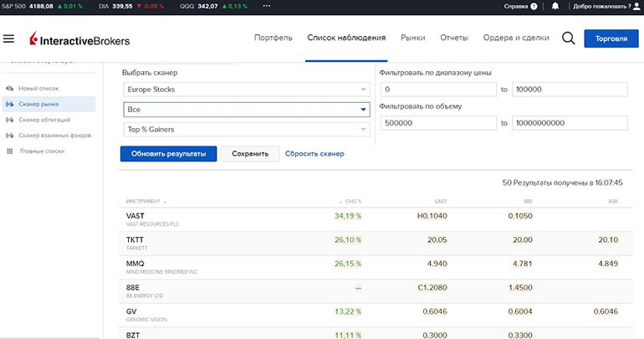This screenshot has width=644, height=339.
Task: Click minimum price field with 0
Action: [438, 90]
